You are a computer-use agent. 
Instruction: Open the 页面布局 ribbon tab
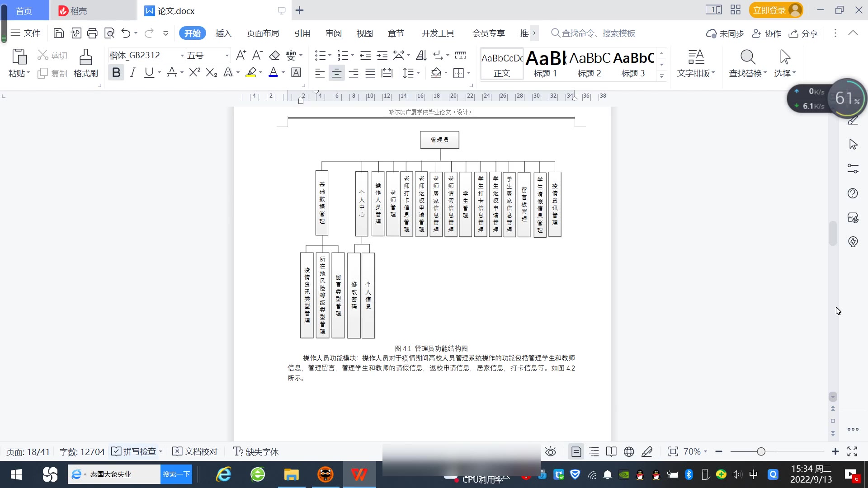263,33
